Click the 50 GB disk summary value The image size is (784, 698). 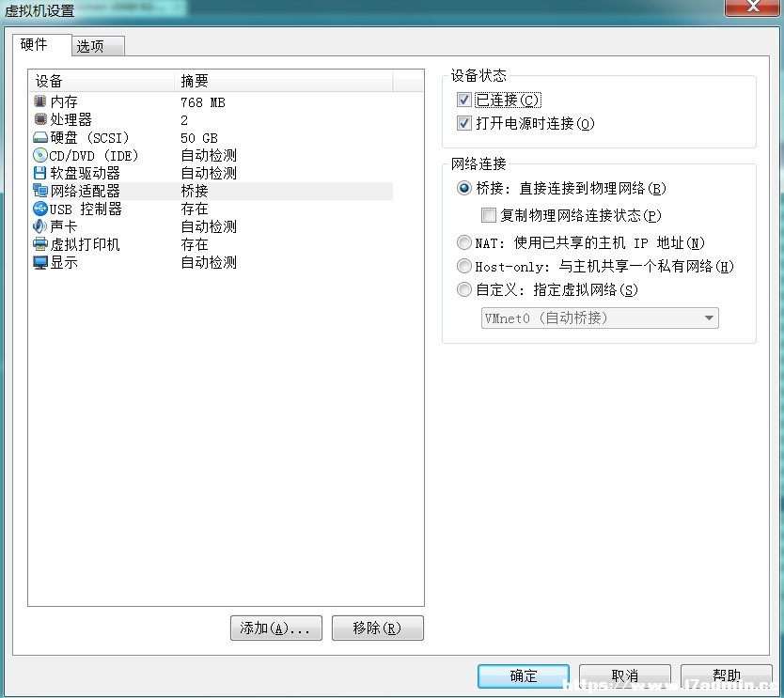point(199,138)
